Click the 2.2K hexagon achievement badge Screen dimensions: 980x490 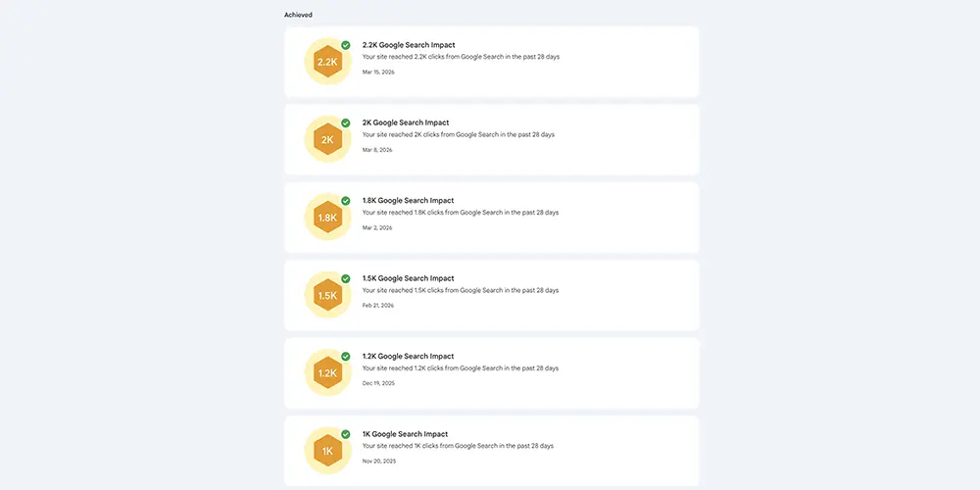click(x=327, y=62)
